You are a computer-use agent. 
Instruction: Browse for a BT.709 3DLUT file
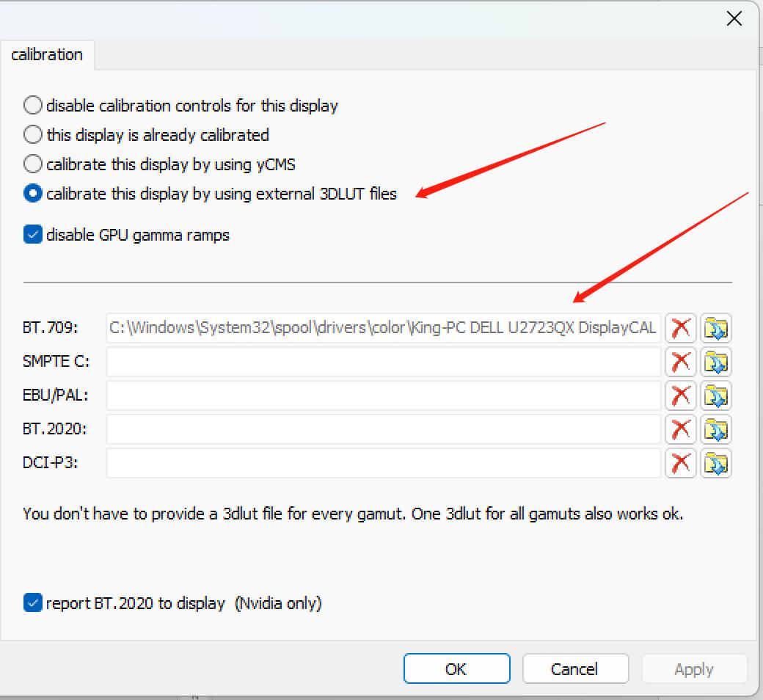click(716, 328)
